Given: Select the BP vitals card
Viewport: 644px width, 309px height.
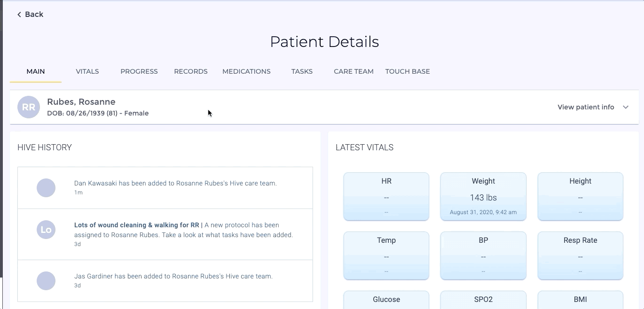Looking at the screenshot, I should coord(483,255).
